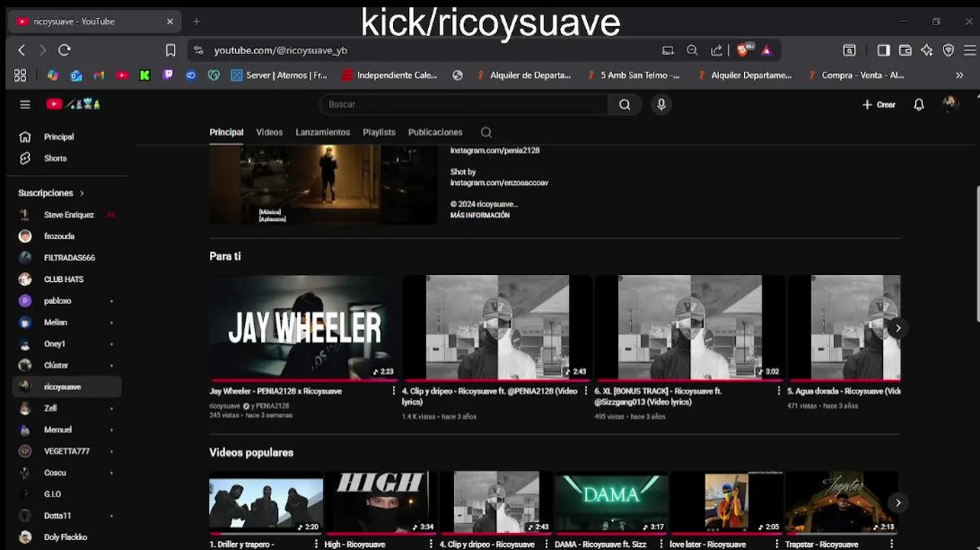Open the YouTube bookmark icon in bookmarks bar

point(122,75)
